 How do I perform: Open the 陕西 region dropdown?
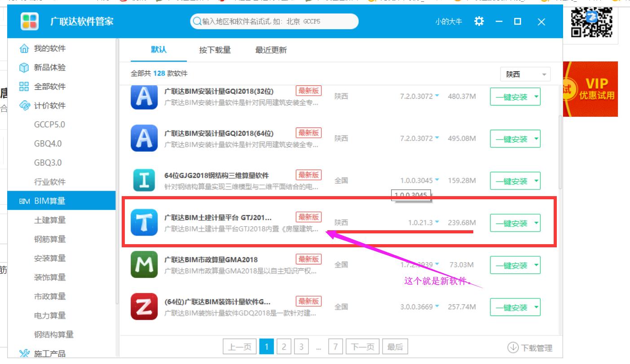[x=525, y=74]
